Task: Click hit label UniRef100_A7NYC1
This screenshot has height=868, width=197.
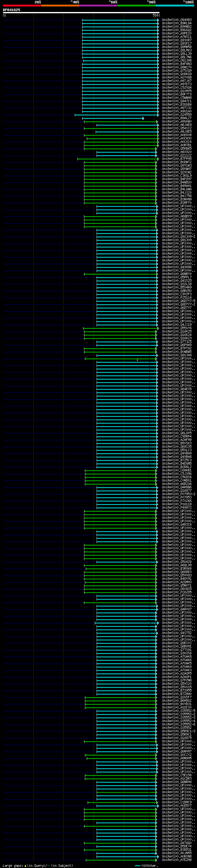Action: click(177, 37)
